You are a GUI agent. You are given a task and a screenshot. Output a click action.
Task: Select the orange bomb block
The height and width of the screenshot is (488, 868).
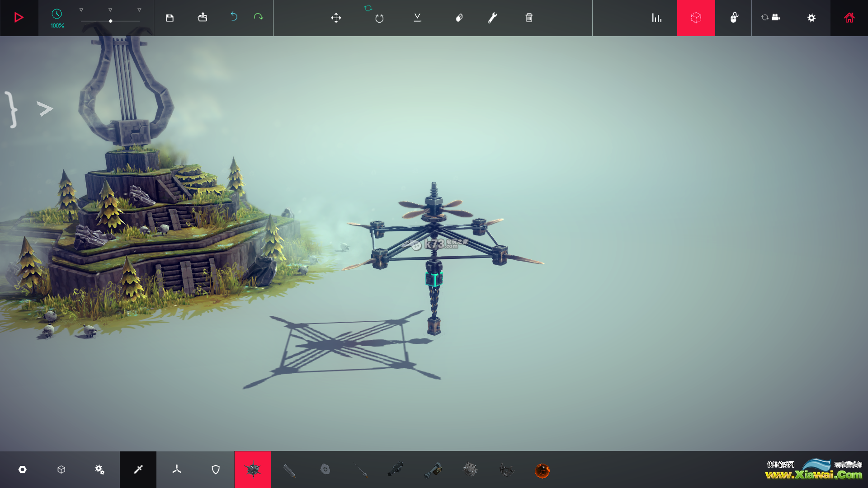point(542,470)
